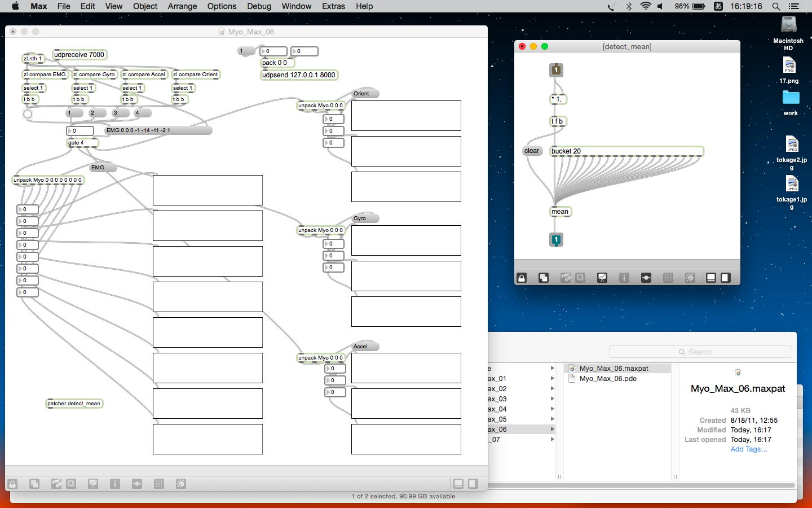Image resolution: width=812 pixels, height=508 pixels.
Task: Click New View icon in detect_mean toolbar
Action: pos(544,278)
